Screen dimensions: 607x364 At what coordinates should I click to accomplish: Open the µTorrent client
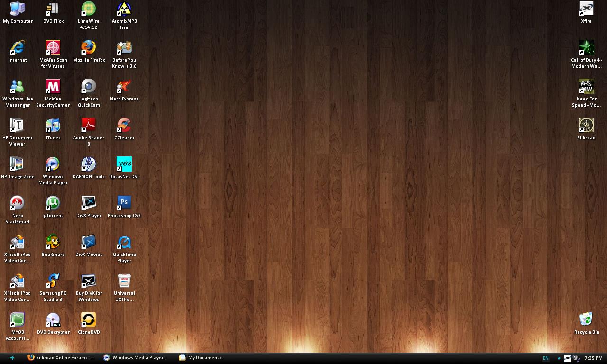[x=53, y=202]
